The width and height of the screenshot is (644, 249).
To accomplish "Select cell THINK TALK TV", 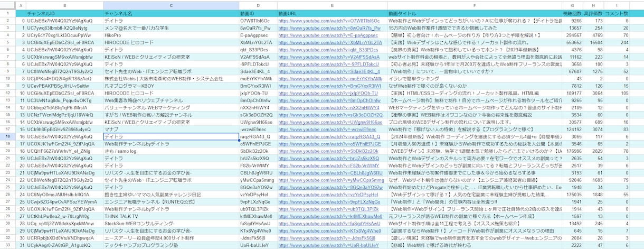I will 171,216.
